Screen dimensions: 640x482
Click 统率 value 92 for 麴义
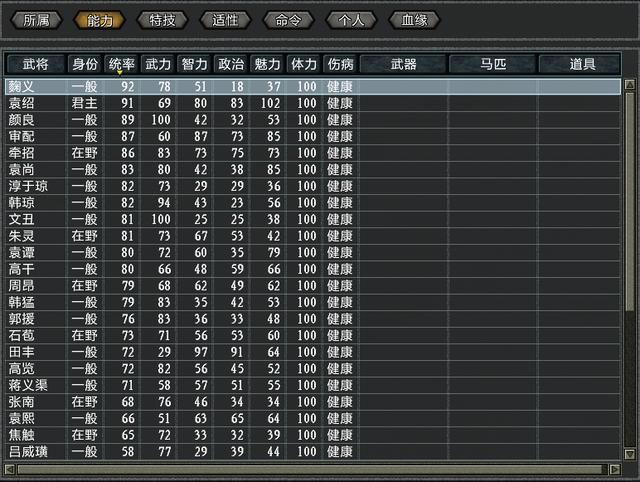point(127,87)
